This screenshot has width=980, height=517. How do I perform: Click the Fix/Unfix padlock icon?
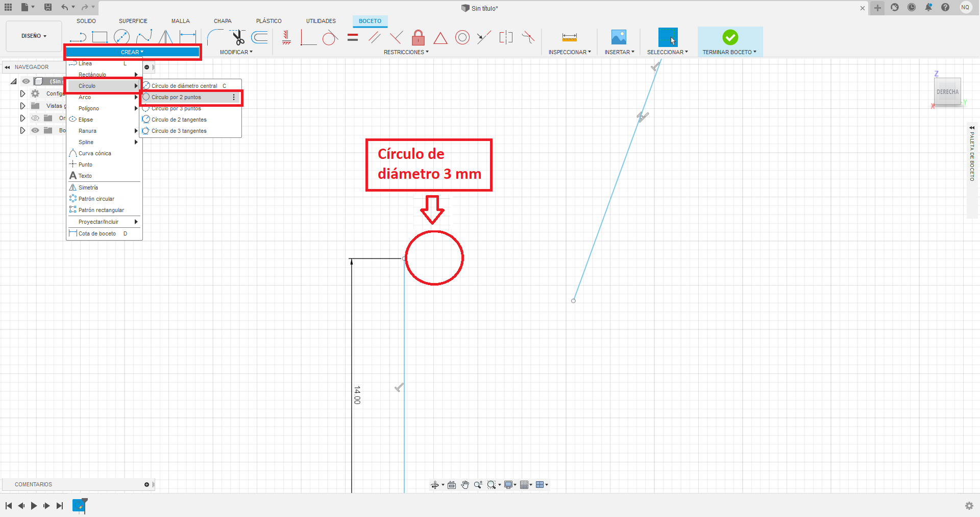pyautogui.click(x=418, y=37)
